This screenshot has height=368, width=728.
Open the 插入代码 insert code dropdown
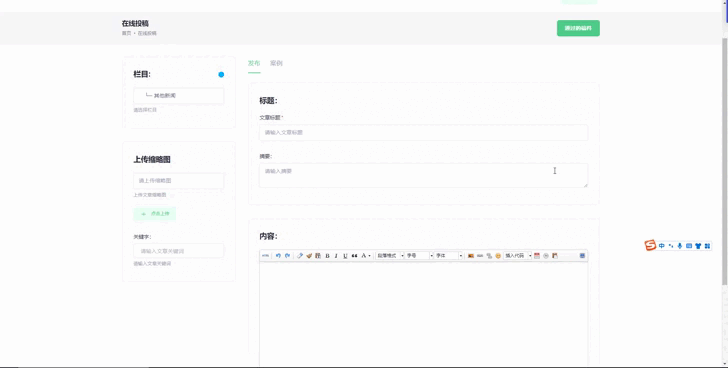point(518,256)
